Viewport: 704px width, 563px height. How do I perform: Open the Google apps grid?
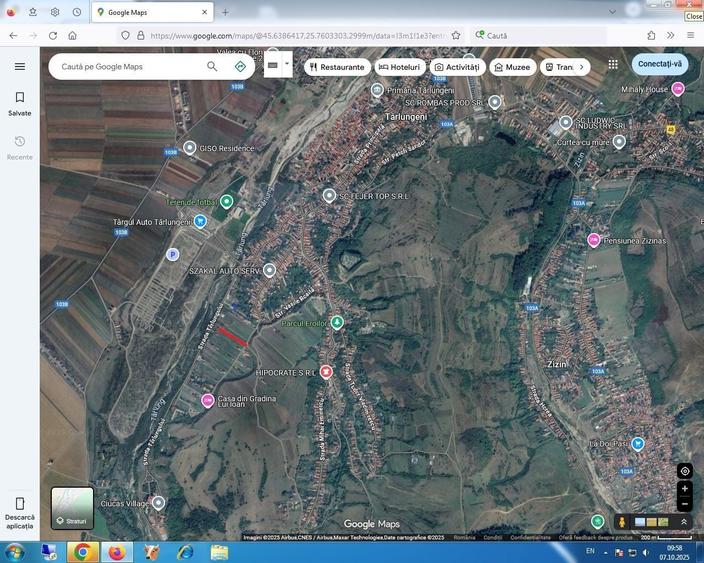613,64
